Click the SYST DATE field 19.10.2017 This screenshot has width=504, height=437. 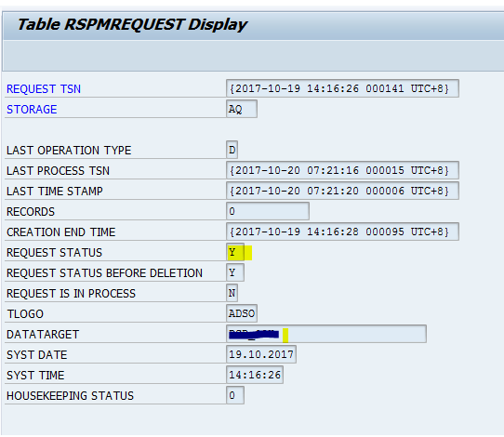tap(261, 354)
